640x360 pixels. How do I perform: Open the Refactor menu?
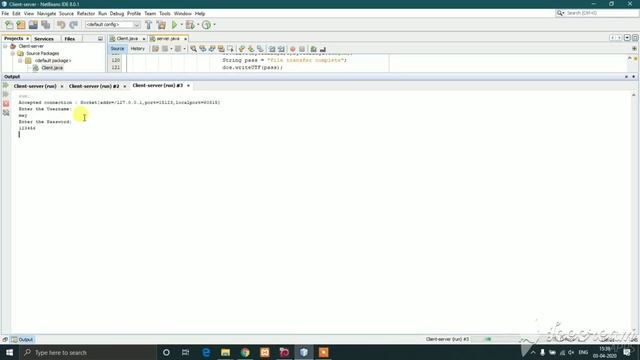pyautogui.click(x=86, y=13)
